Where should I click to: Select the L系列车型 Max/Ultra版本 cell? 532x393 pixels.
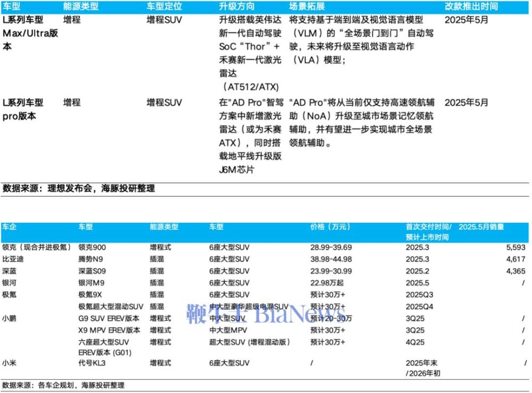pyautogui.click(x=30, y=33)
